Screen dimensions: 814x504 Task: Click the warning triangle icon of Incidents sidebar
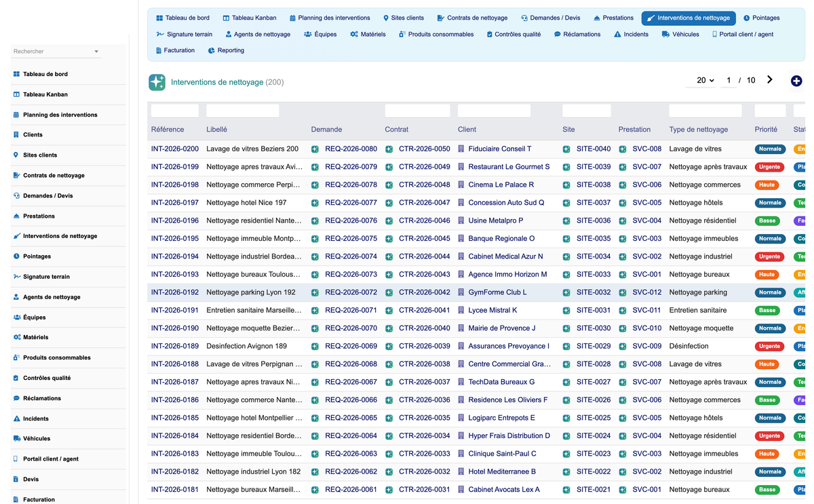(16, 419)
